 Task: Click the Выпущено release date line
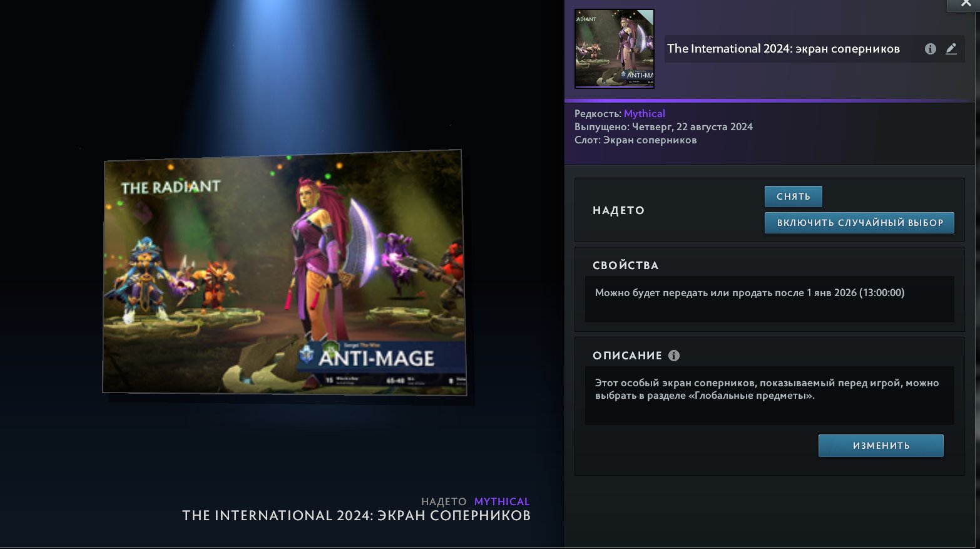coord(663,126)
